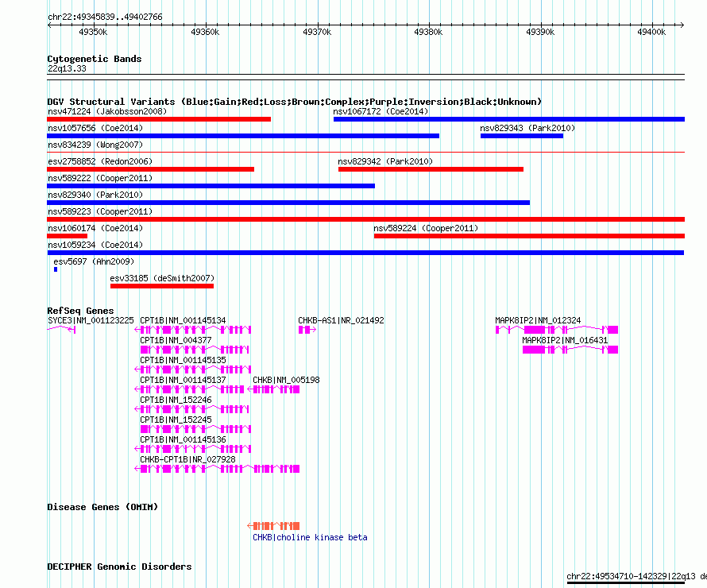Click the SYCE3 NM_001123225 gene glyph
707x588 pixels.
tap(61, 330)
